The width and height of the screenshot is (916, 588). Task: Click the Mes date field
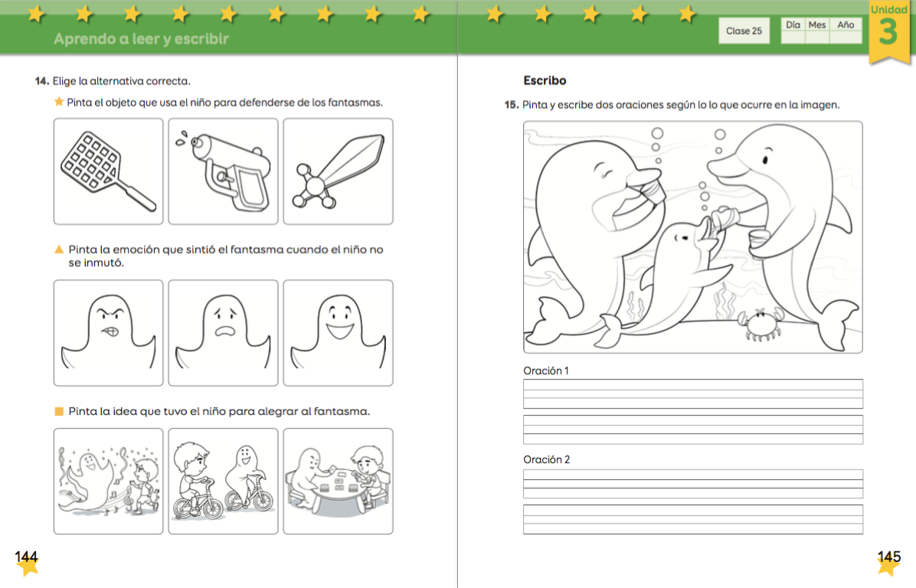pyautogui.click(x=817, y=36)
